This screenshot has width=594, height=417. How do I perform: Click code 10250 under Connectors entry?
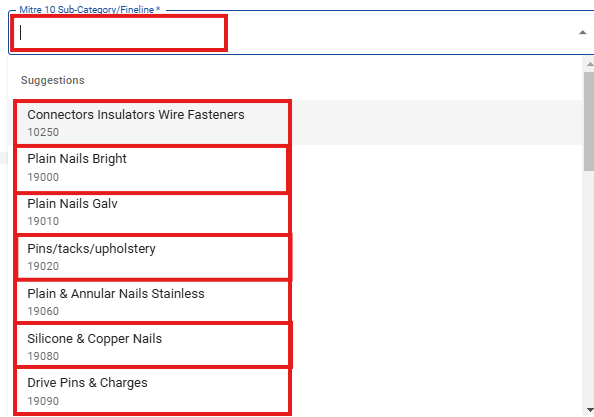coord(43,132)
